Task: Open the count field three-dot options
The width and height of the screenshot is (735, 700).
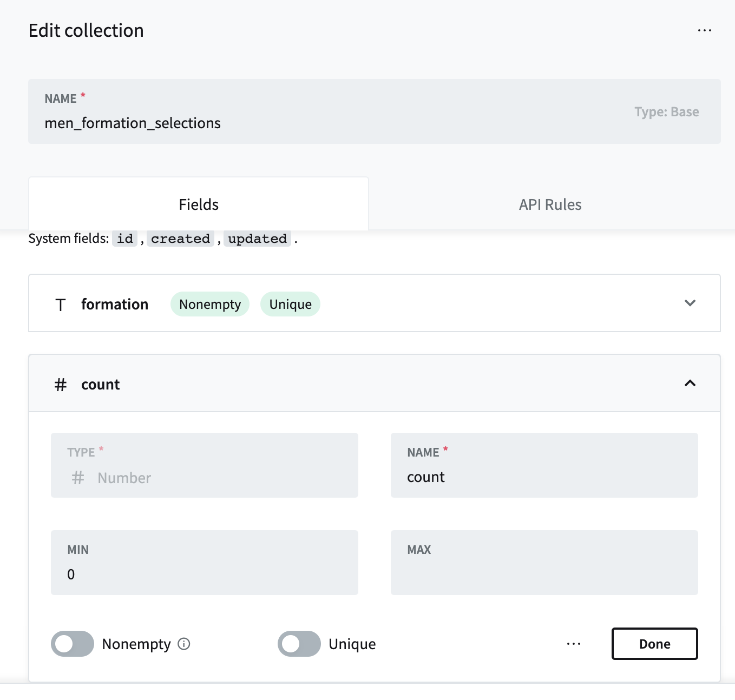Action: pyautogui.click(x=574, y=644)
